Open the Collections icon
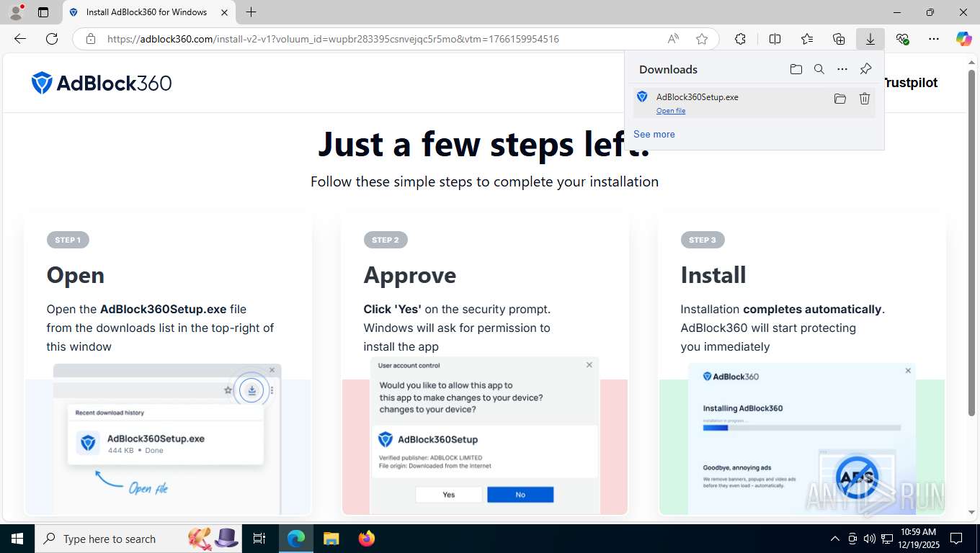 coord(839,39)
